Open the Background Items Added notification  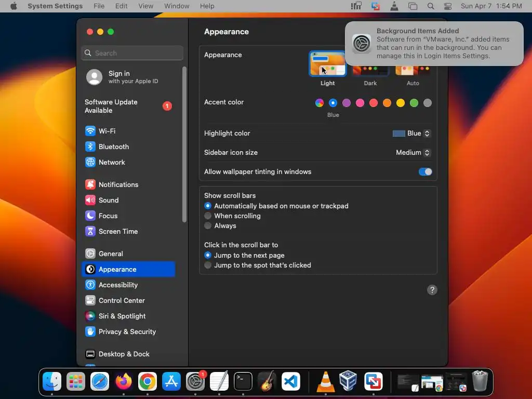pos(434,44)
